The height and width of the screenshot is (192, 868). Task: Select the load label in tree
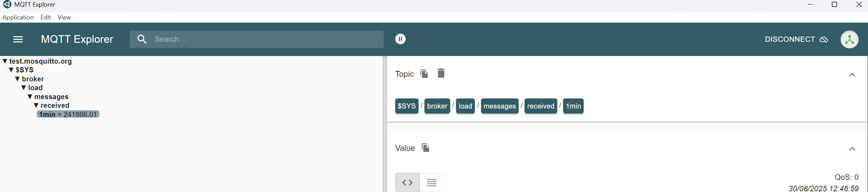click(x=35, y=88)
